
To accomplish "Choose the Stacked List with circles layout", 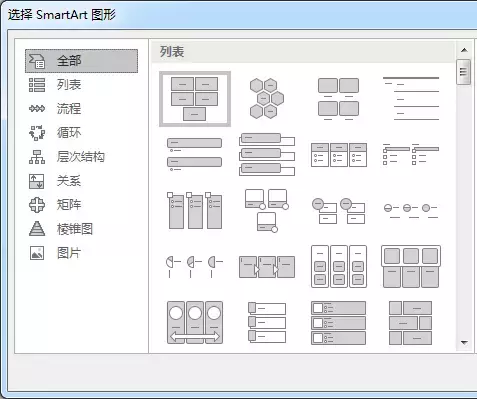I will click(339, 211).
